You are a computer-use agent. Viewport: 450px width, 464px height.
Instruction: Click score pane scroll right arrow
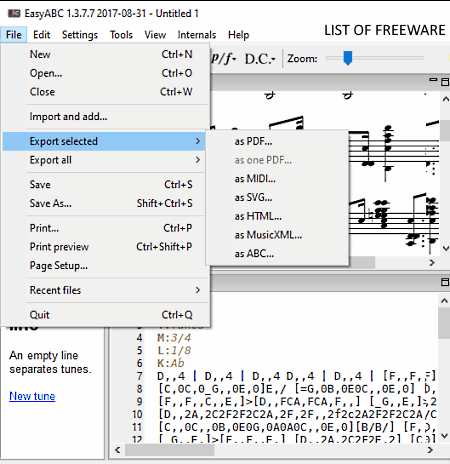pyautogui.click(x=432, y=263)
